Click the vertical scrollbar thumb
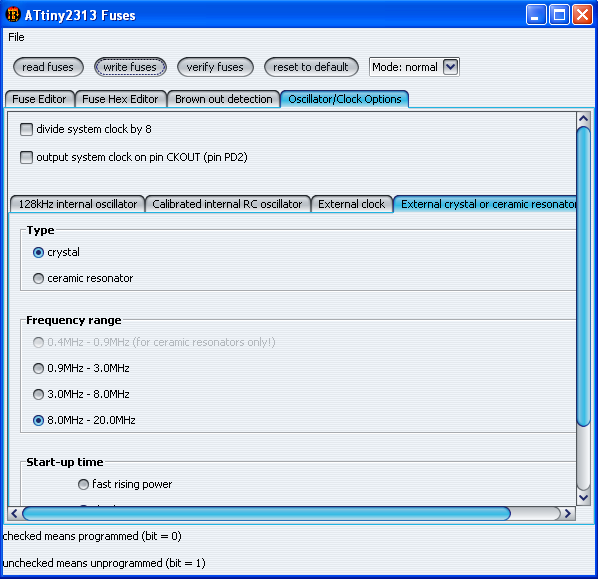The width and height of the screenshot is (598, 579). pos(583,276)
